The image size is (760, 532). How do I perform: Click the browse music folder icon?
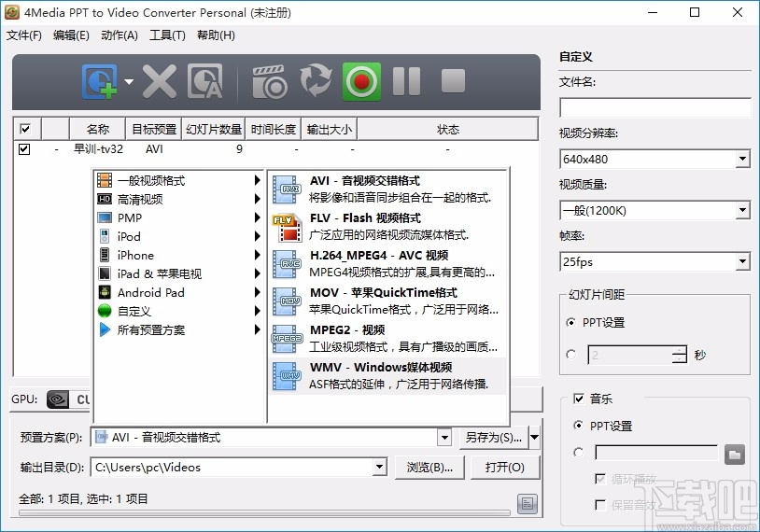[x=735, y=455]
